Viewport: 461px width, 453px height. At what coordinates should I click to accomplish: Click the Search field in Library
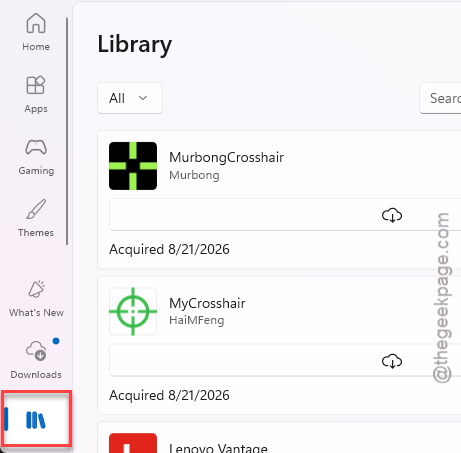[x=440, y=98]
